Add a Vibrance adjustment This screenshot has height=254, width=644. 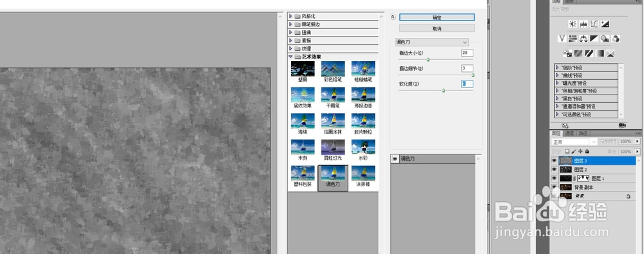(562, 39)
